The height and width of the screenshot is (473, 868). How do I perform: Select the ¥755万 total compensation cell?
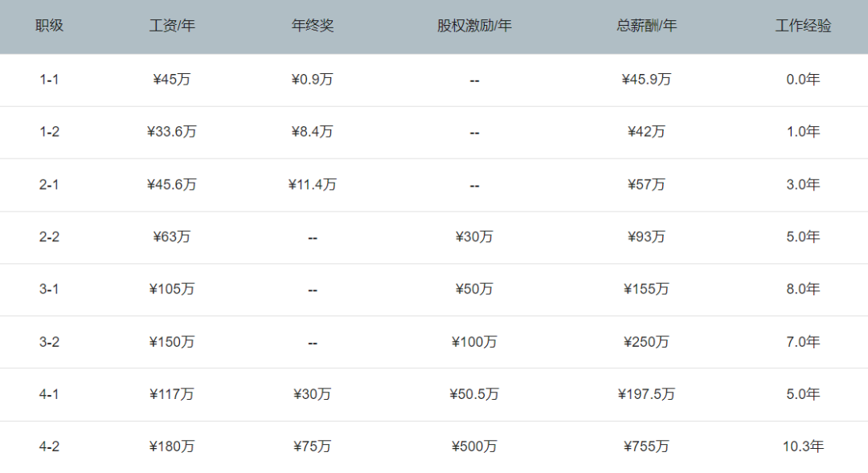click(x=646, y=446)
